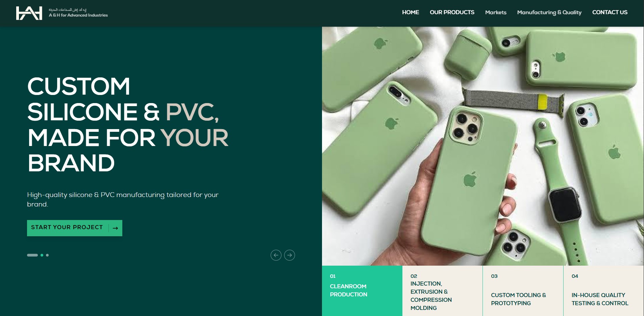Open the HOME menu item
The width and height of the screenshot is (644, 316).
[x=411, y=12]
